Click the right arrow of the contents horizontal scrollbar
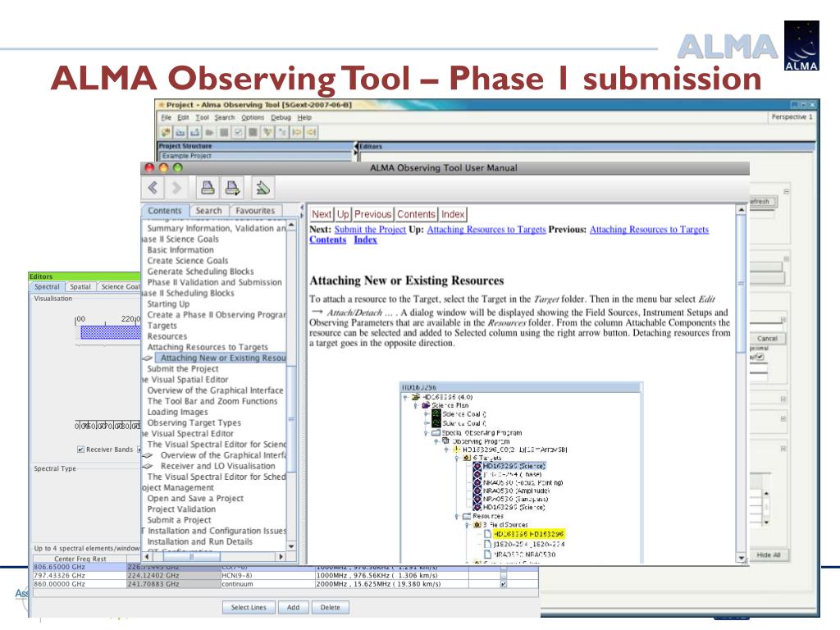The image size is (840, 630). tap(281, 557)
